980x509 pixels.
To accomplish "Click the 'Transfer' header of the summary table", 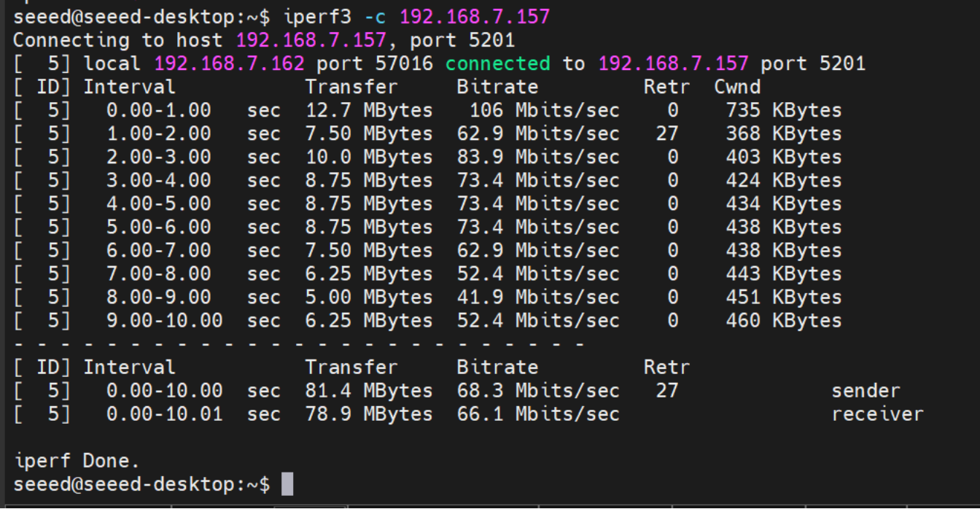I will tap(351, 367).
